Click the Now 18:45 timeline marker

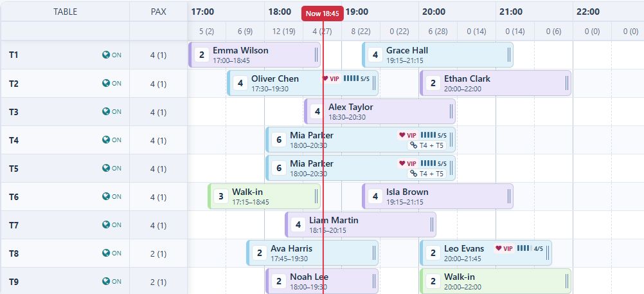tap(323, 14)
